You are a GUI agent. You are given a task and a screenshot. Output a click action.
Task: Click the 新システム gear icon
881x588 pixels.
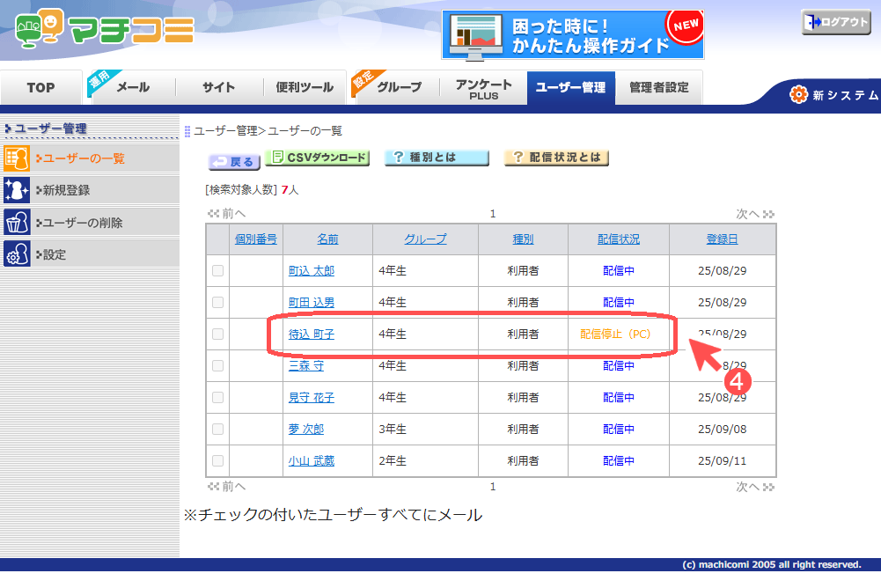point(798,94)
